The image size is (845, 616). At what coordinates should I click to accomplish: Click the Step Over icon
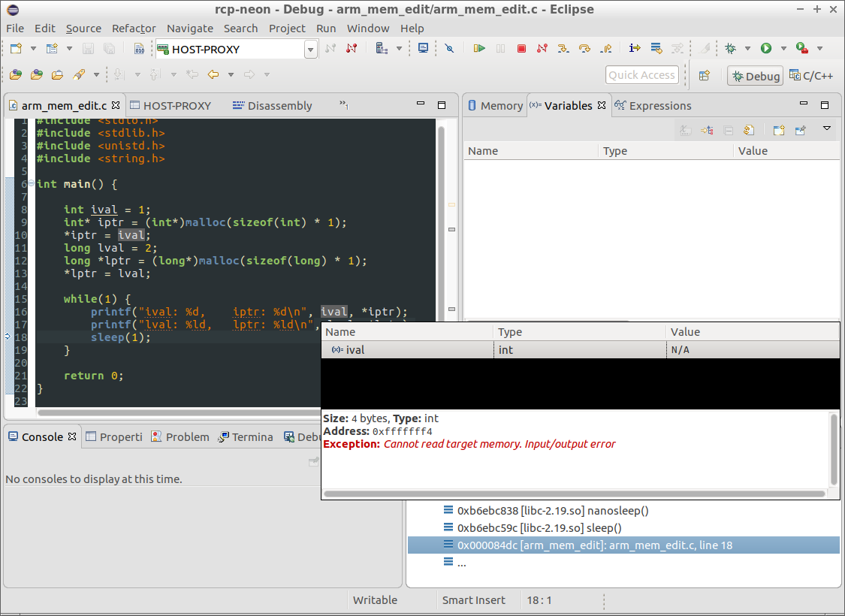click(x=584, y=49)
